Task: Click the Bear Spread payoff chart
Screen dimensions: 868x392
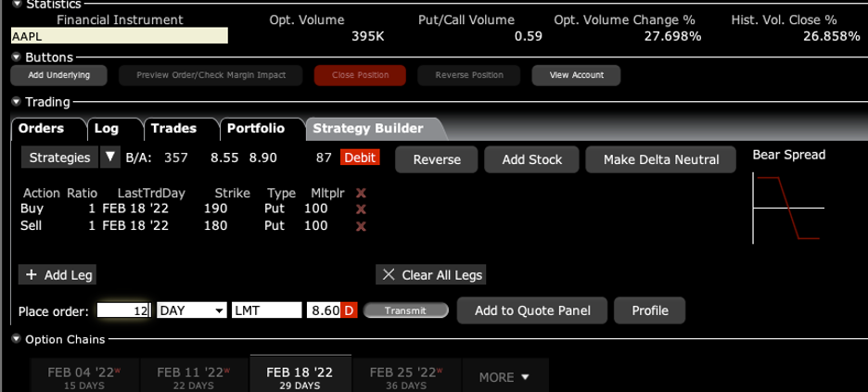Action: (x=788, y=208)
